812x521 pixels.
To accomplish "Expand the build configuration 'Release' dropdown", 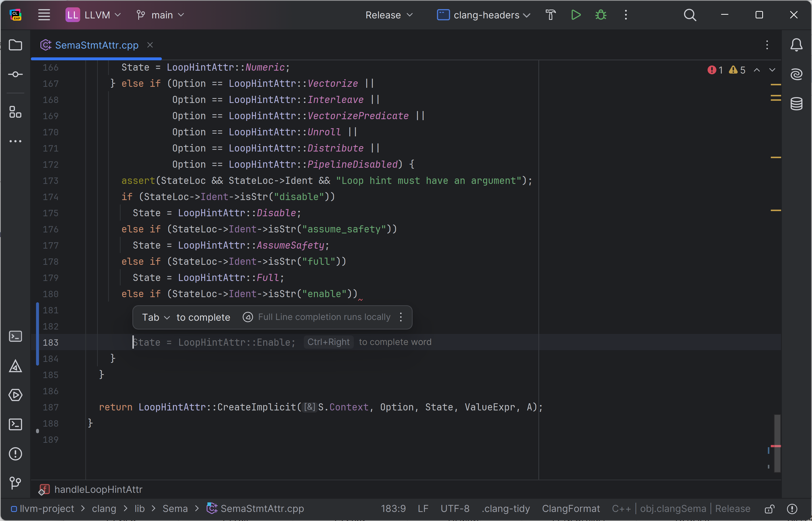I will point(388,15).
